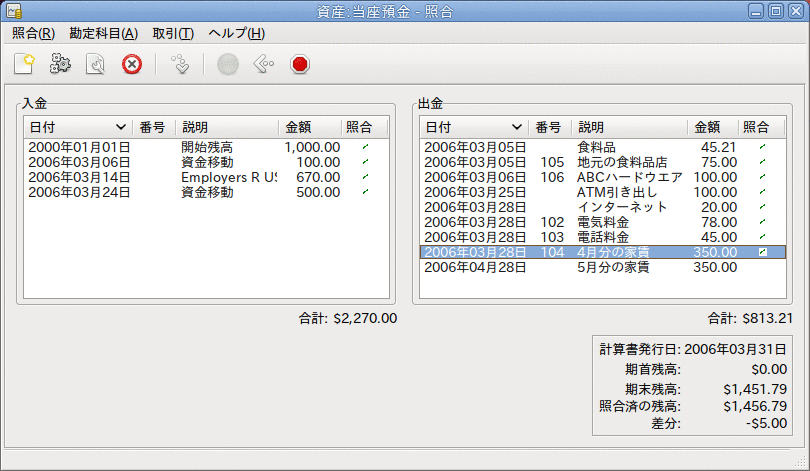This screenshot has width=810, height=471.
Task: Toggle reconcile mark for 500.00 資金移動 deposit
Action: tap(365, 192)
